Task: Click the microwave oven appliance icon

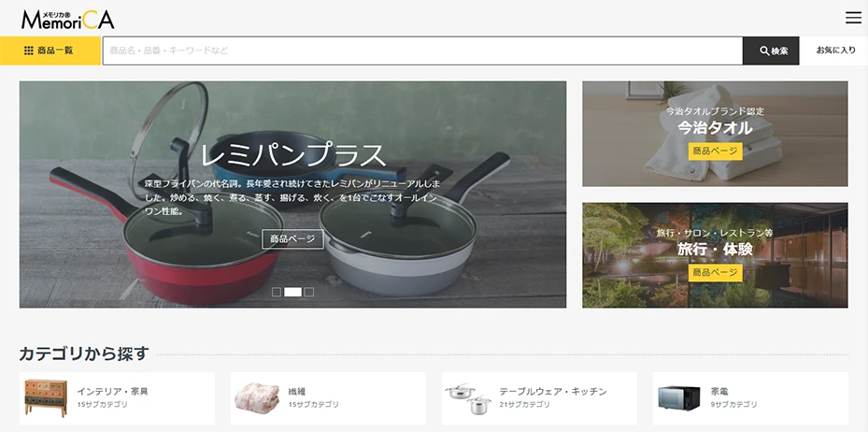Action: pyautogui.click(x=679, y=397)
